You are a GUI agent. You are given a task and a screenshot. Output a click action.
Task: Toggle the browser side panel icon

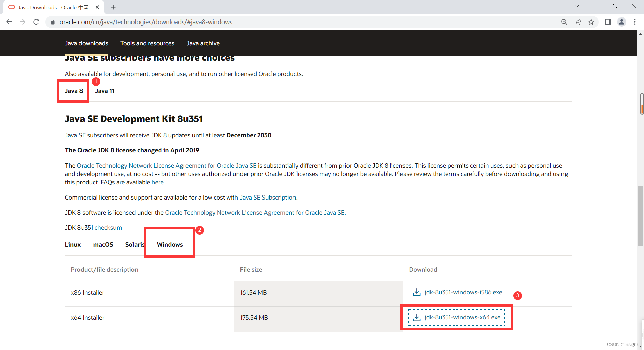click(608, 22)
